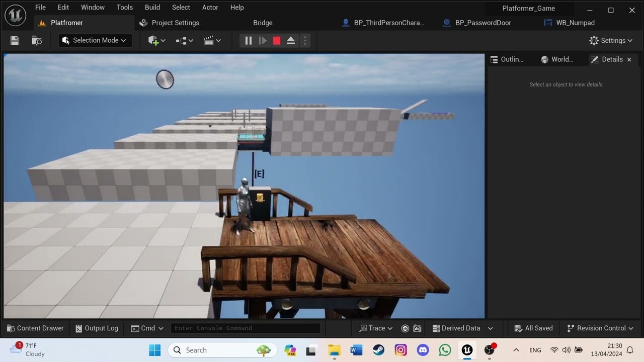Open the Content Drawer
This screenshot has width=644, height=362.
tap(35, 328)
